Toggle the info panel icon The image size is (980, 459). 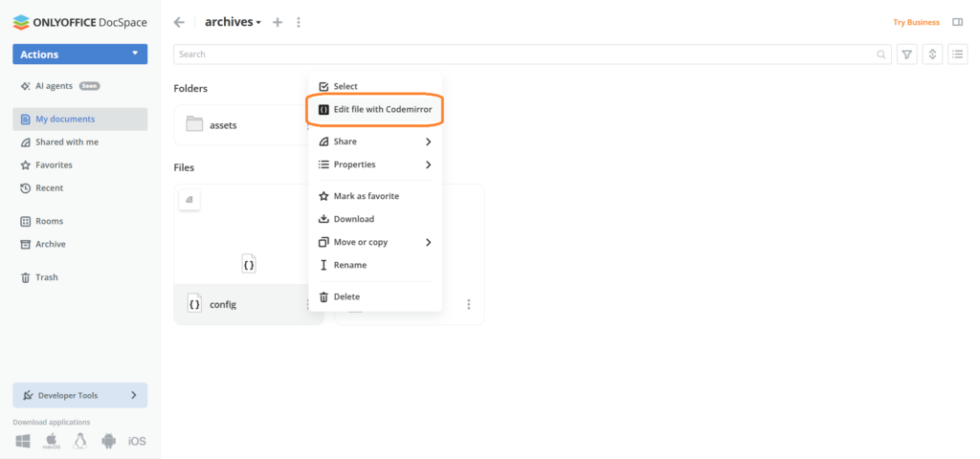(x=957, y=22)
